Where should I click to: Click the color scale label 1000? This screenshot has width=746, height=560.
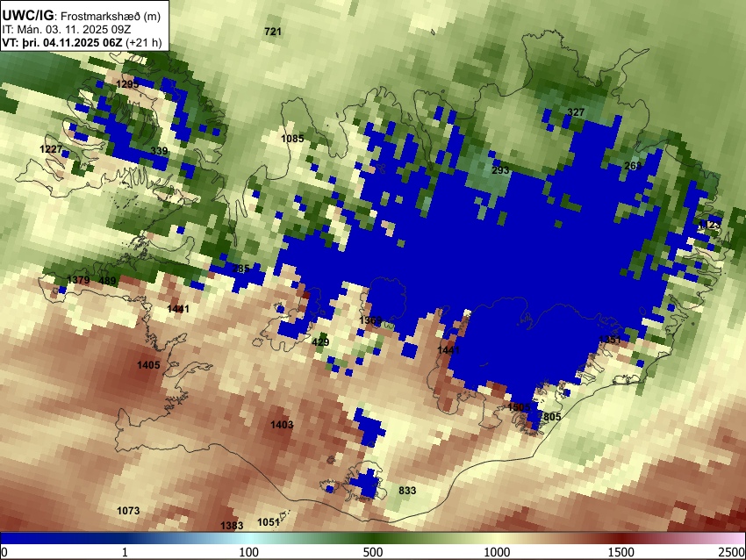497,552
